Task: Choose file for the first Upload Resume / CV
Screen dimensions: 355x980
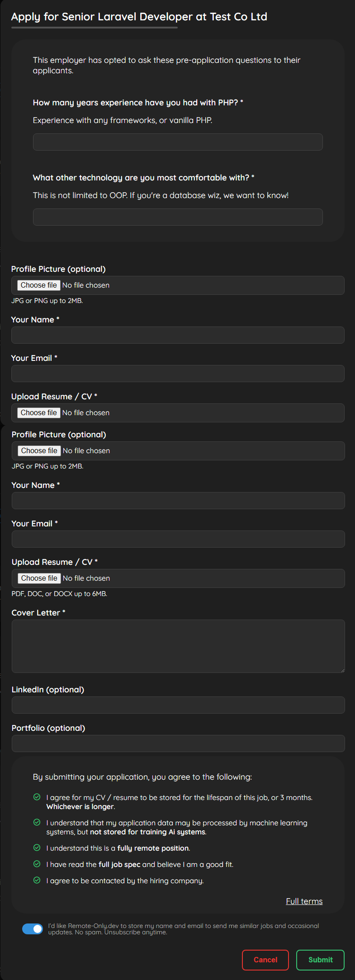Action: click(38, 412)
